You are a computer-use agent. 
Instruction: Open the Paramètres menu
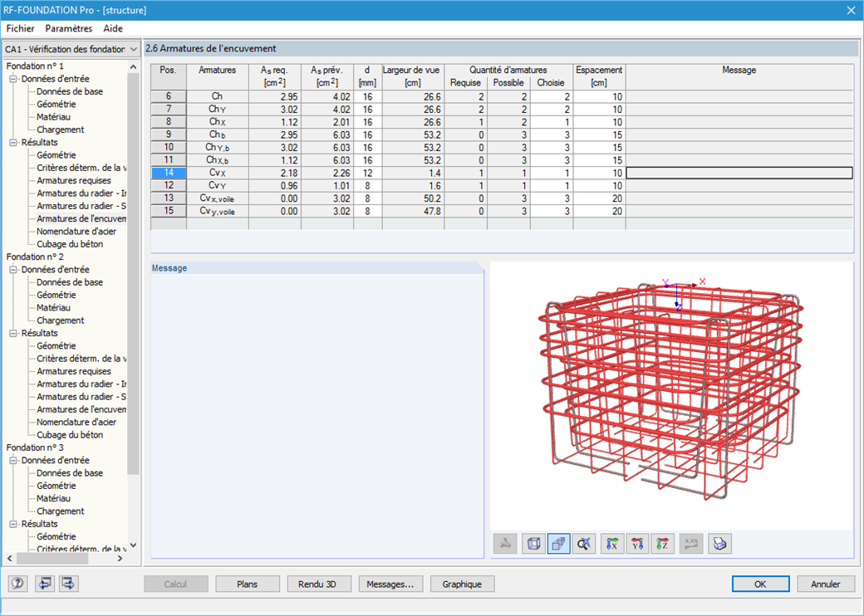click(69, 28)
